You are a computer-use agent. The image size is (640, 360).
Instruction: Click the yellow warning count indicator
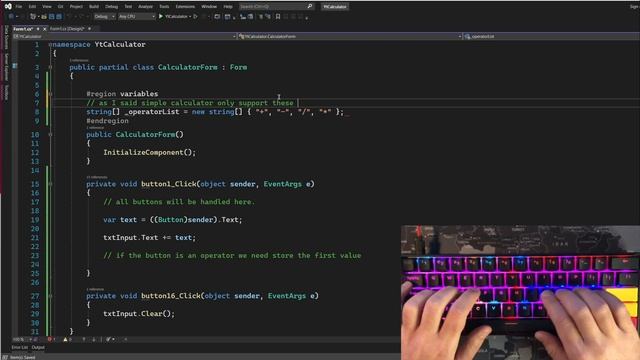[x=67, y=339]
